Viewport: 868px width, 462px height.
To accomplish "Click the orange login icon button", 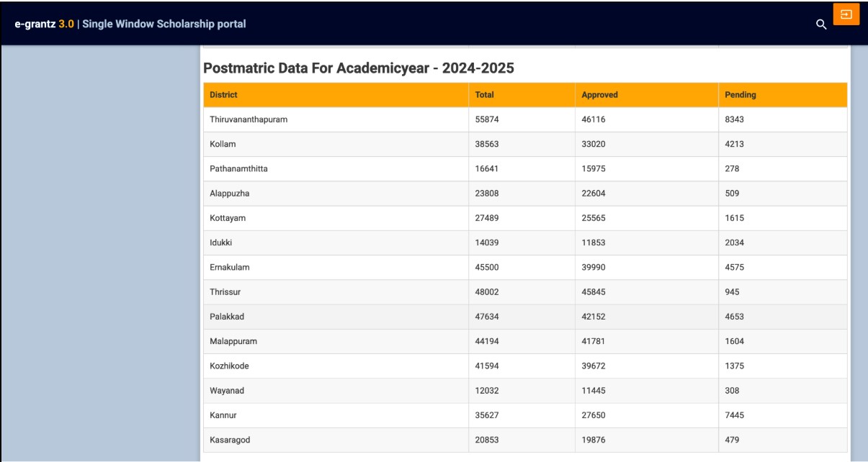I will [x=846, y=14].
